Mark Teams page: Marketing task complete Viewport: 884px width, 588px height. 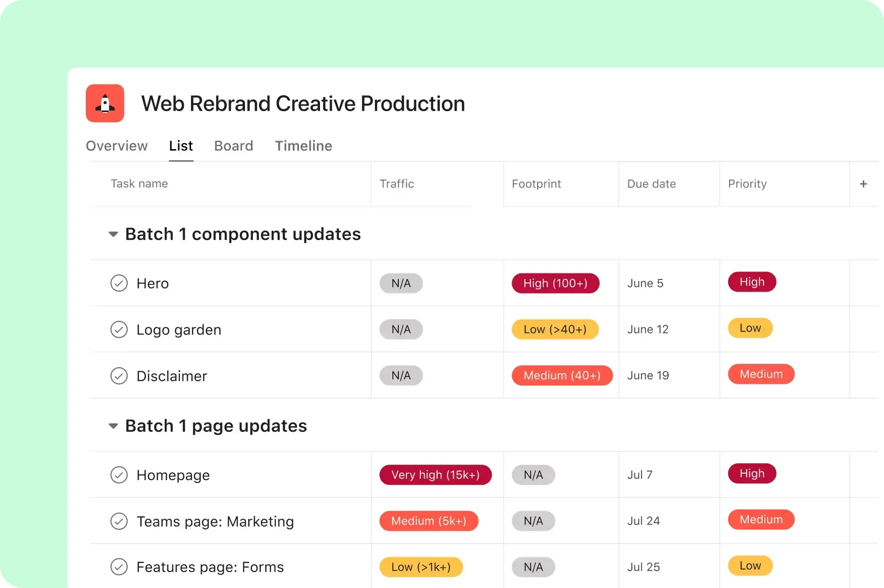(119, 521)
